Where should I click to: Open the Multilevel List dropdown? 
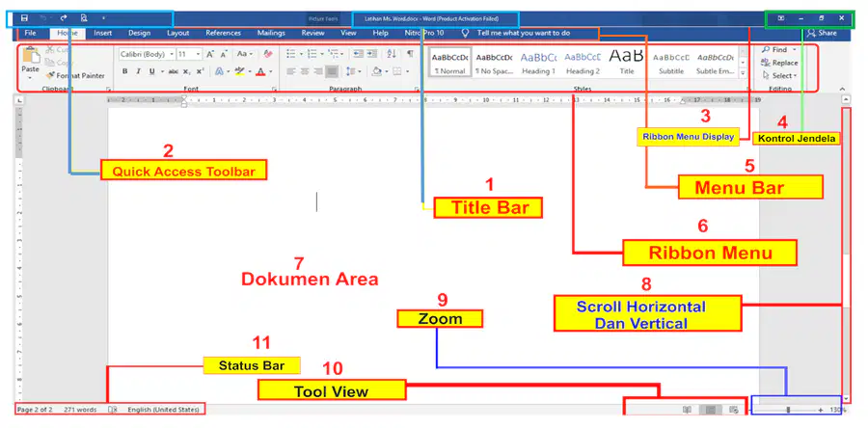click(342, 54)
